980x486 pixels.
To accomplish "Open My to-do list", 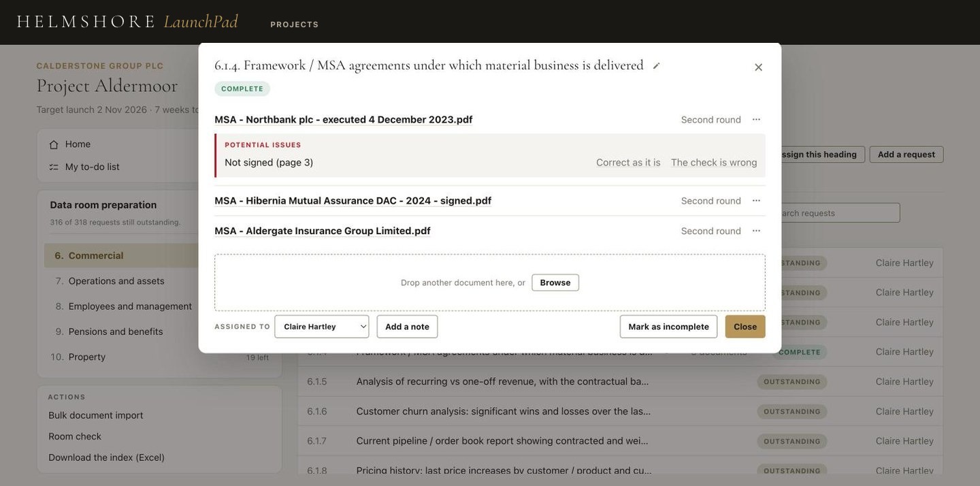I will [92, 167].
